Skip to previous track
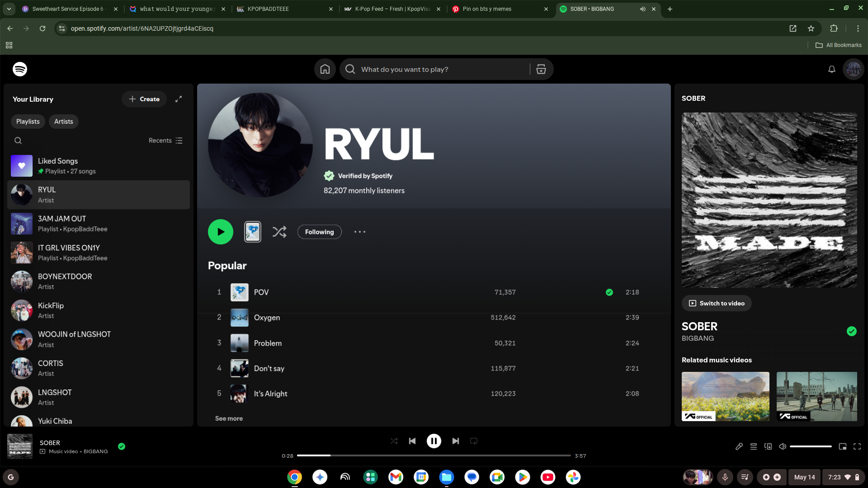The image size is (868, 488). 412,441
